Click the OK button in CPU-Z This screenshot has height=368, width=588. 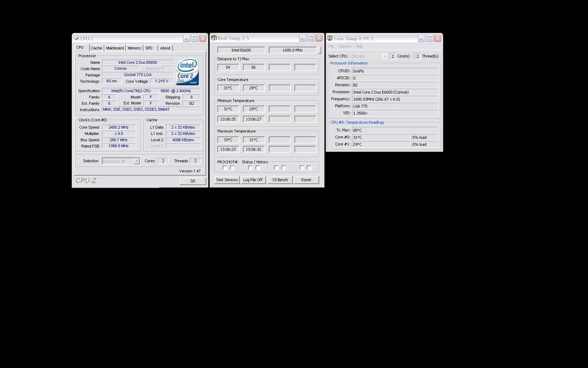(x=192, y=181)
